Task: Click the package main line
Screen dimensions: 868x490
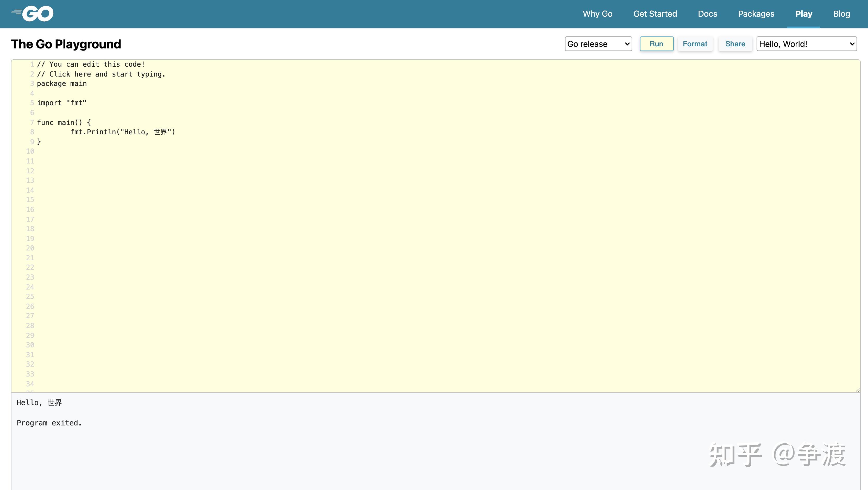Action: pyautogui.click(x=62, y=84)
